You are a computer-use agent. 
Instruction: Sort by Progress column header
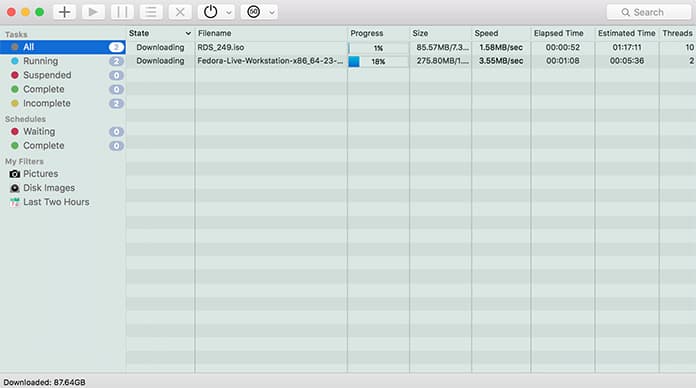tap(378, 33)
